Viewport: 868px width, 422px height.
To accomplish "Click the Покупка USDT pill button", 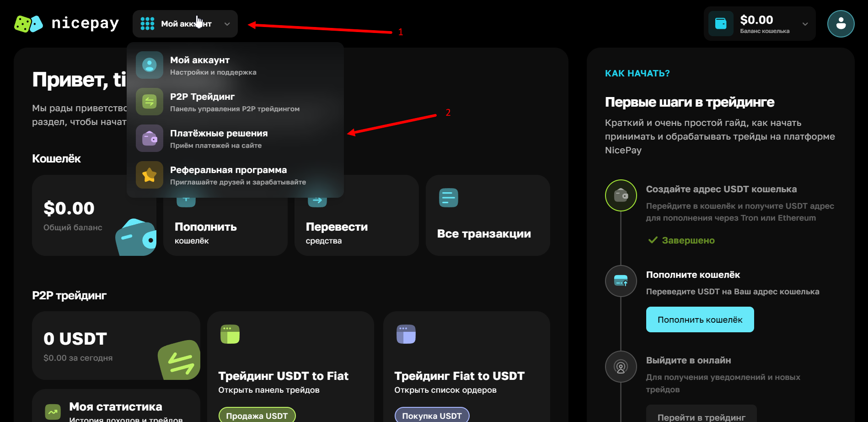I will [432, 415].
